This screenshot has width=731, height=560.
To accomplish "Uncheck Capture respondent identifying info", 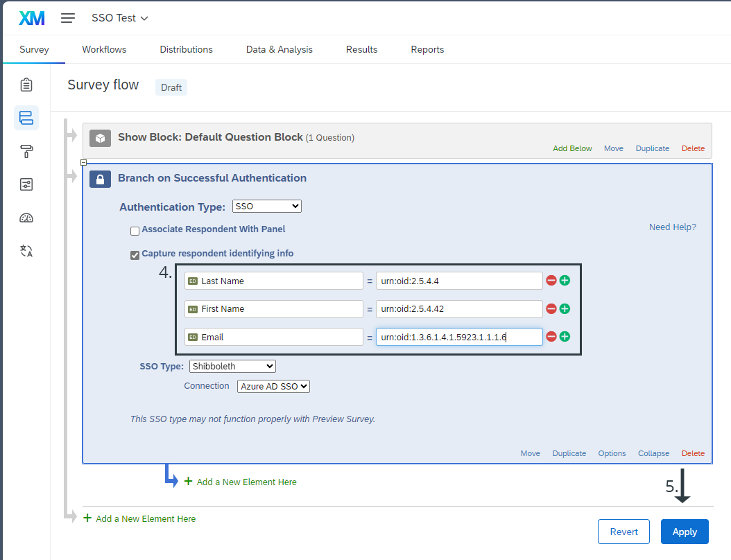I will click(x=135, y=255).
